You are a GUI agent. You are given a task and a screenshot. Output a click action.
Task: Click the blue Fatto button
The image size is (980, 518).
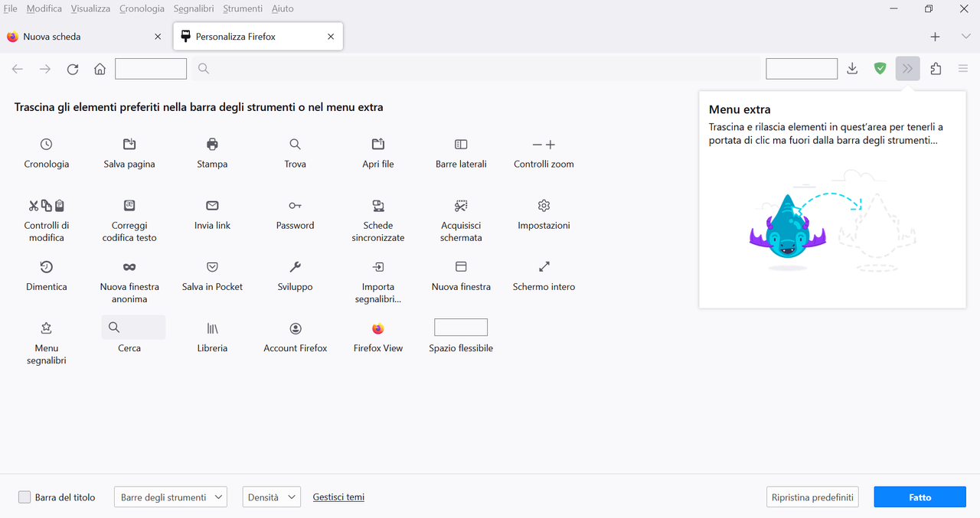pyautogui.click(x=920, y=497)
